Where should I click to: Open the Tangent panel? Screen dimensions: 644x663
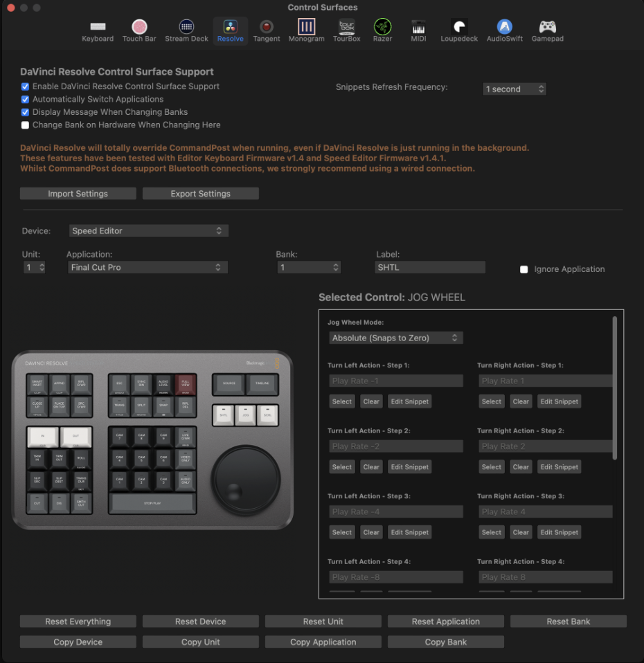pyautogui.click(x=266, y=31)
